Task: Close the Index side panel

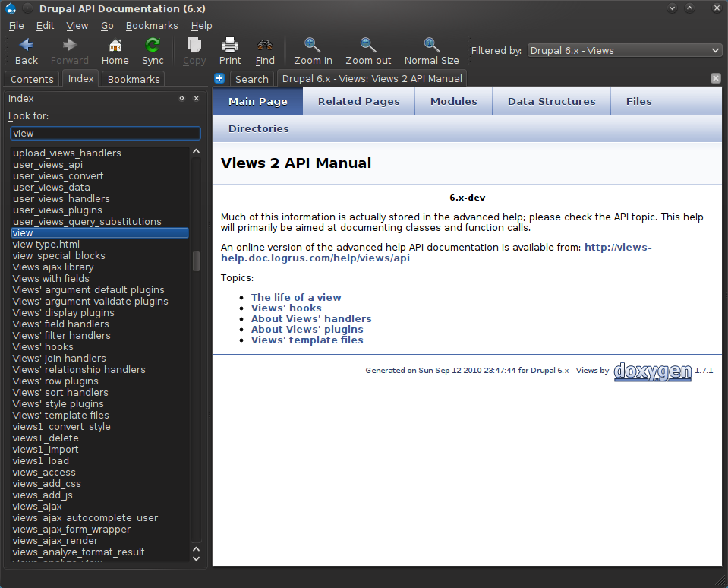Action: (197, 98)
